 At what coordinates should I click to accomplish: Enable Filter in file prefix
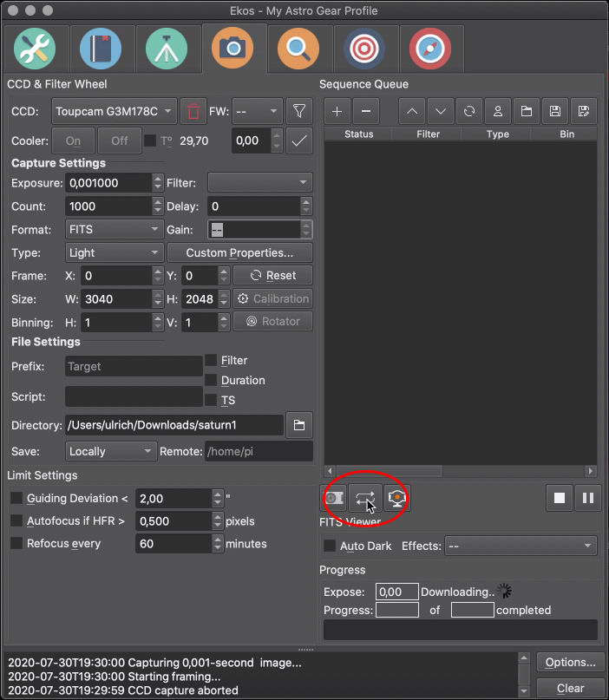point(211,360)
